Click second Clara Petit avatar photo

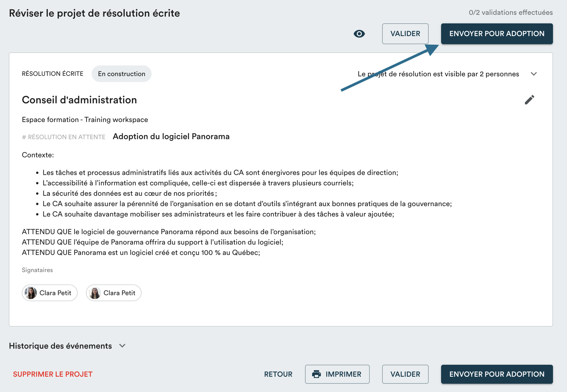(x=95, y=293)
